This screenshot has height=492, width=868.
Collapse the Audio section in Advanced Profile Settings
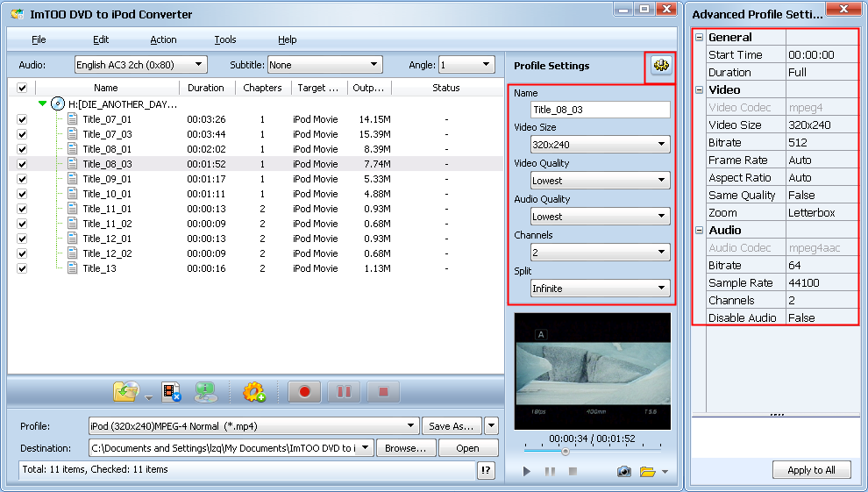[699, 231]
